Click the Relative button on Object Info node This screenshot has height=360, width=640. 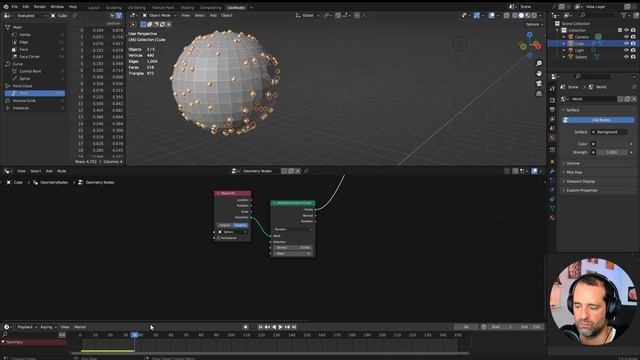pyautogui.click(x=240, y=225)
